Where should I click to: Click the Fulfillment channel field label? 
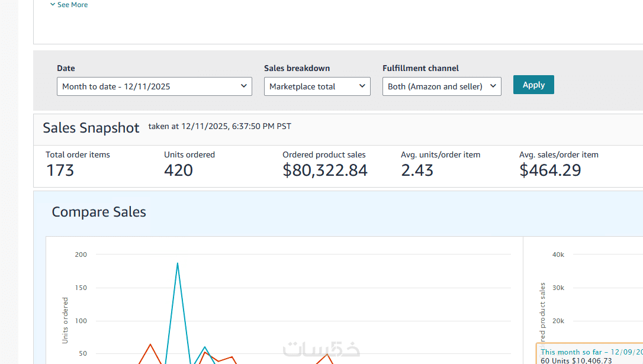[420, 68]
